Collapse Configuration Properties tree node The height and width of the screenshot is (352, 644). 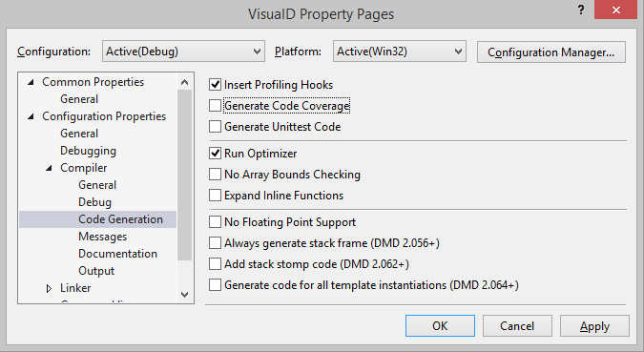click(31, 116)
